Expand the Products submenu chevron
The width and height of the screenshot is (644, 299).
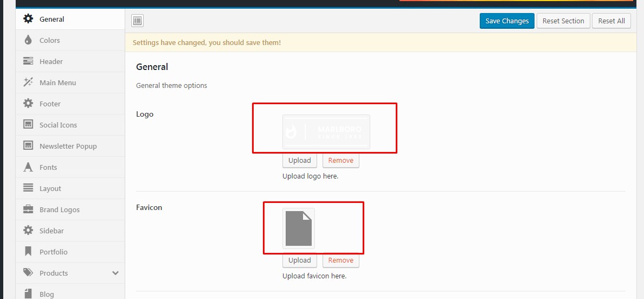(115, 273)
